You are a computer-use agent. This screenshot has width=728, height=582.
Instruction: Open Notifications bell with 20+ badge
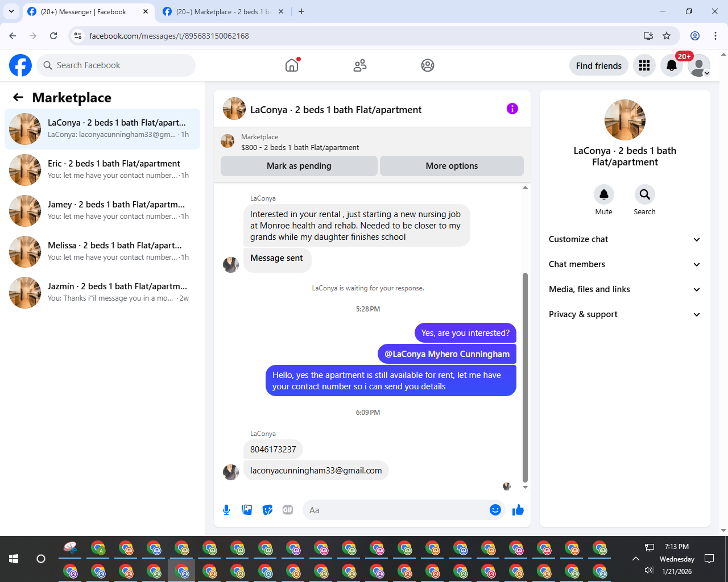point(672,65)
